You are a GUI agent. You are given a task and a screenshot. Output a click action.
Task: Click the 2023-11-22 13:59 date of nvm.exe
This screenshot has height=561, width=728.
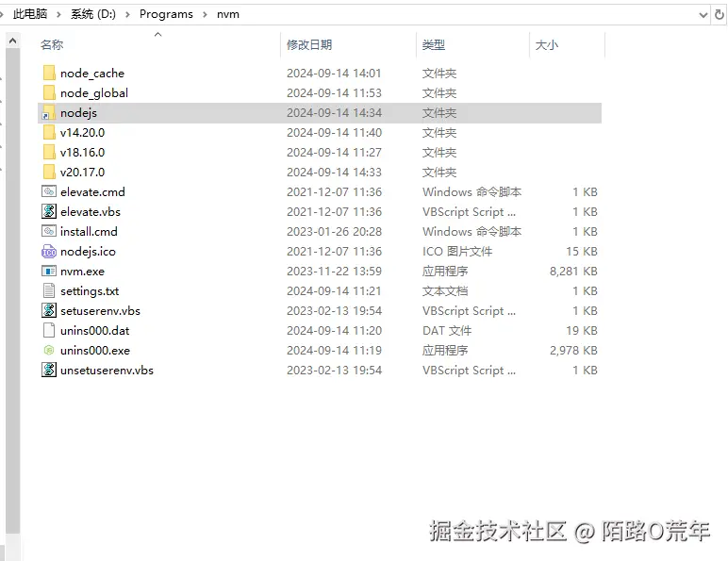point(334,272)
